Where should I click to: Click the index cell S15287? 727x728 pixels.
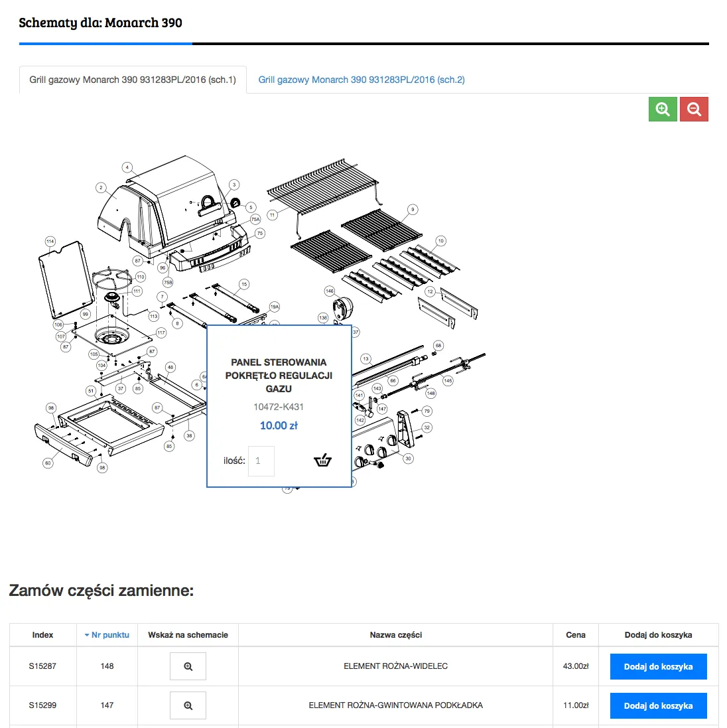pyautogui.click(x=42, y=666)
